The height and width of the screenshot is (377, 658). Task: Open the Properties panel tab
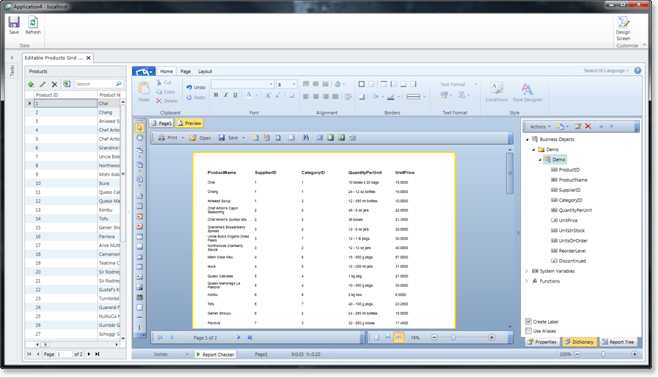click(542, 342)
